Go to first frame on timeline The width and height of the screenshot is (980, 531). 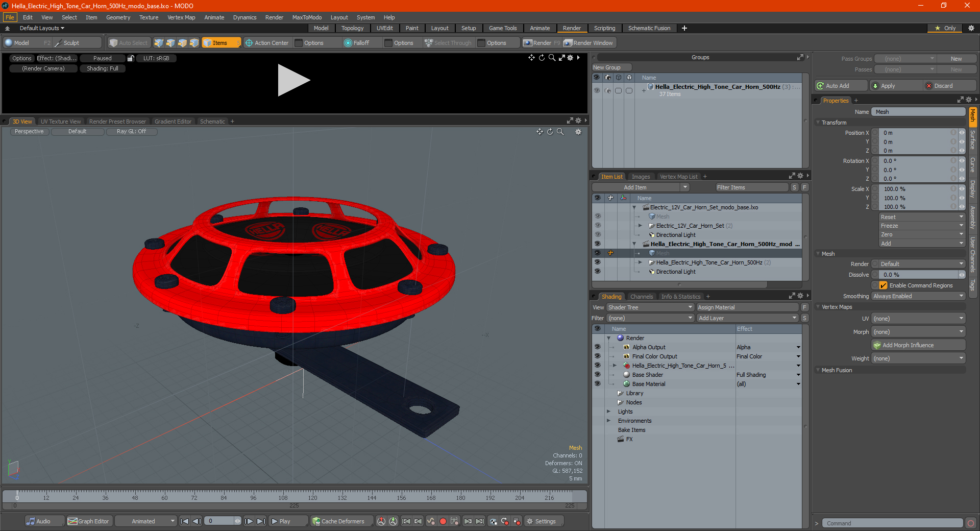coord(185,521)
